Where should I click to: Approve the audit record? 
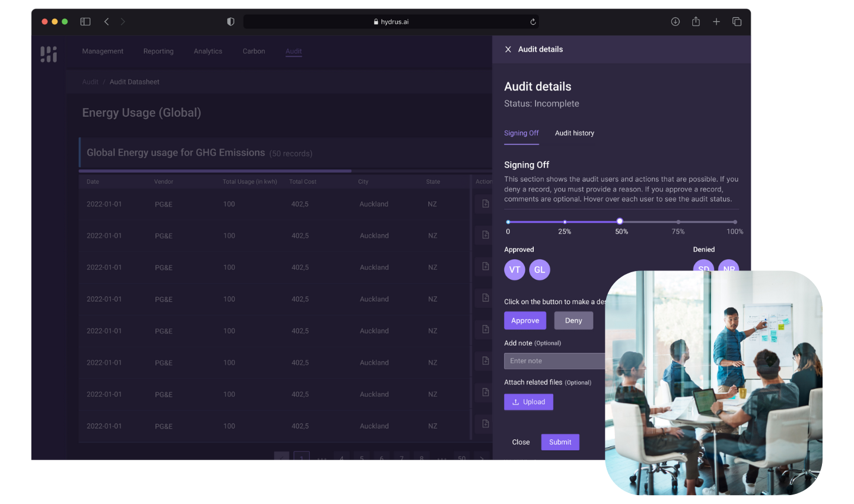525,320
